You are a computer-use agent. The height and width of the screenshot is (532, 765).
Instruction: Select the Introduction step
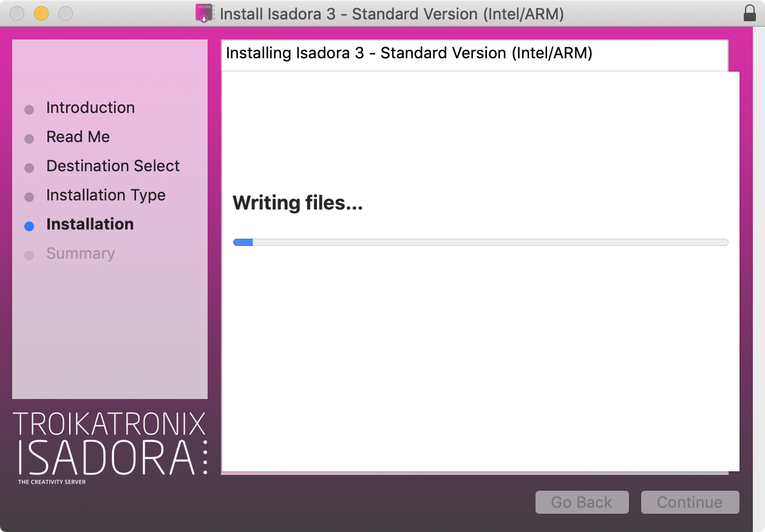click(x=90, y=107)
